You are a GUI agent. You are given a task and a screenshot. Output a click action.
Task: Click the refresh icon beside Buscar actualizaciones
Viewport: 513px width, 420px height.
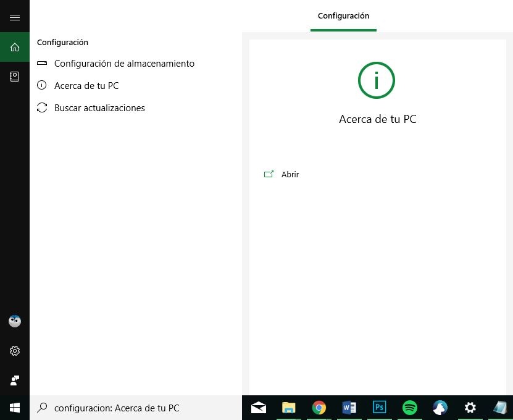[x=42, y=107]
